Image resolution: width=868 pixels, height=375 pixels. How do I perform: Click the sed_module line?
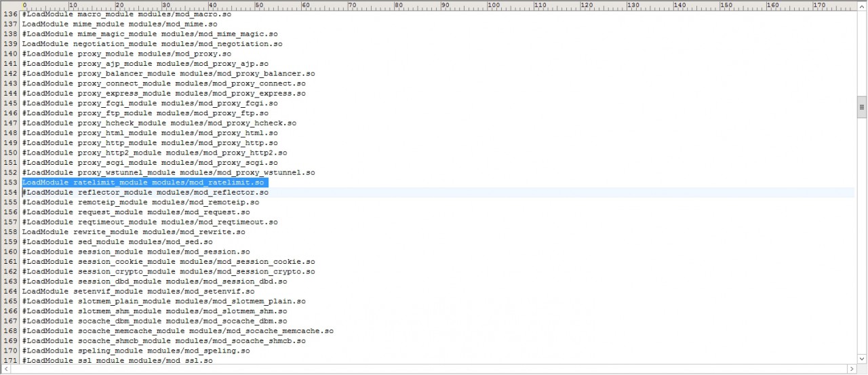click(x=117, y=242)
